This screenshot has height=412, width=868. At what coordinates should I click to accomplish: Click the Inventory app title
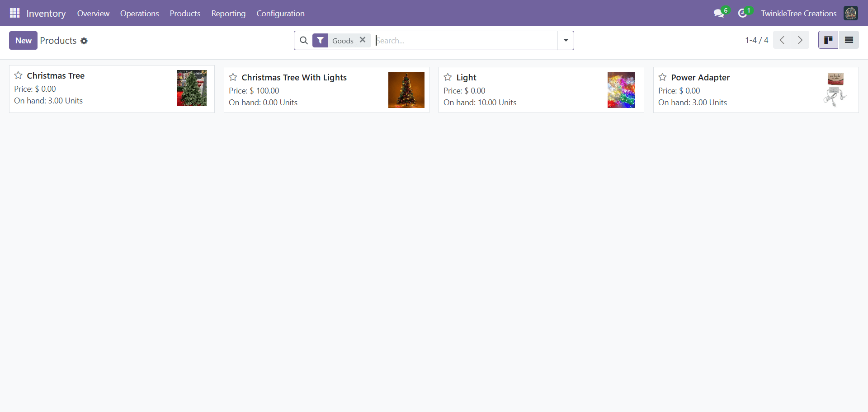click(x=46, y=13)
